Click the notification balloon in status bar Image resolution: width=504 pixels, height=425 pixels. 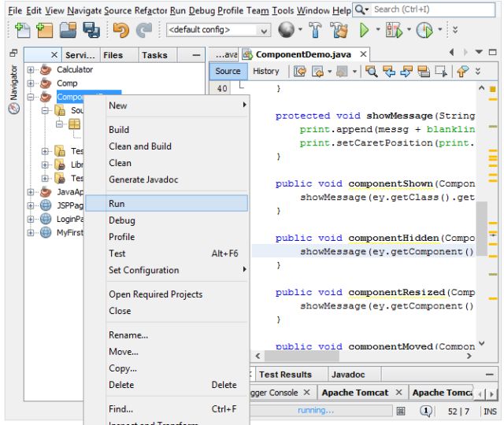point(426,411)
